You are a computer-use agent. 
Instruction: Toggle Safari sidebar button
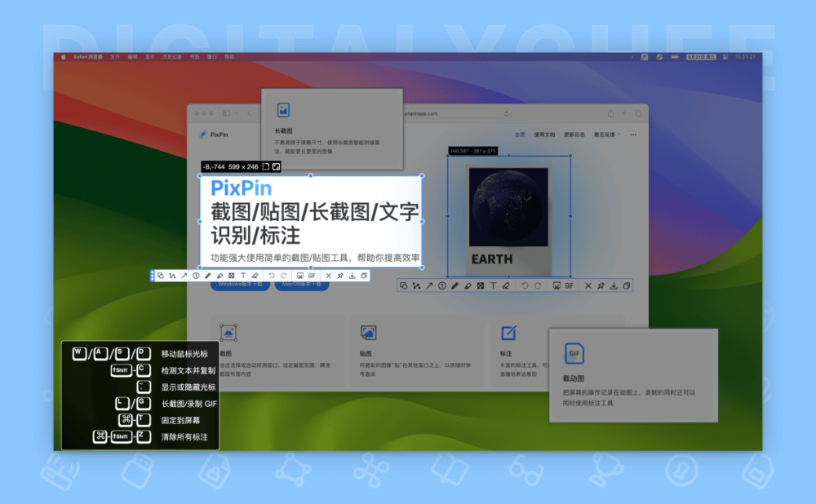226,113
